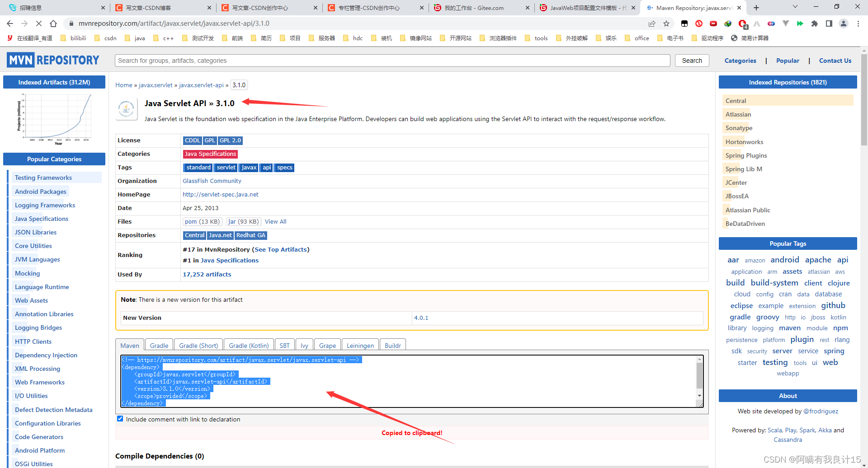Open new version 4.0.1 link
The image size is (868, 468).
421,318
